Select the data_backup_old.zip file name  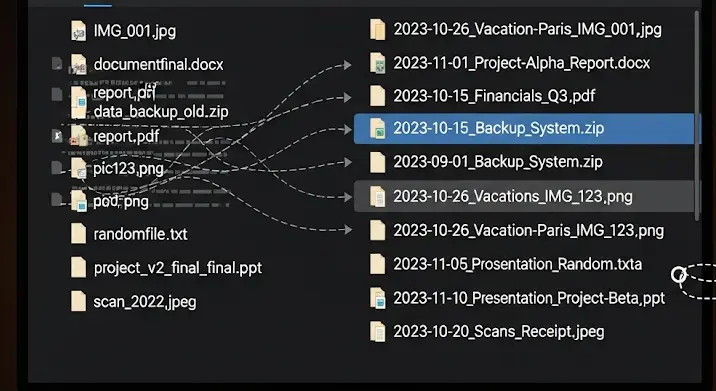[161, 111]
